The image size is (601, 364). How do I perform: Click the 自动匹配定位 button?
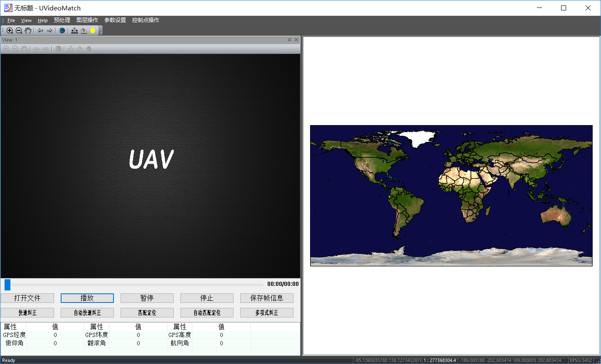coord(207,312)
